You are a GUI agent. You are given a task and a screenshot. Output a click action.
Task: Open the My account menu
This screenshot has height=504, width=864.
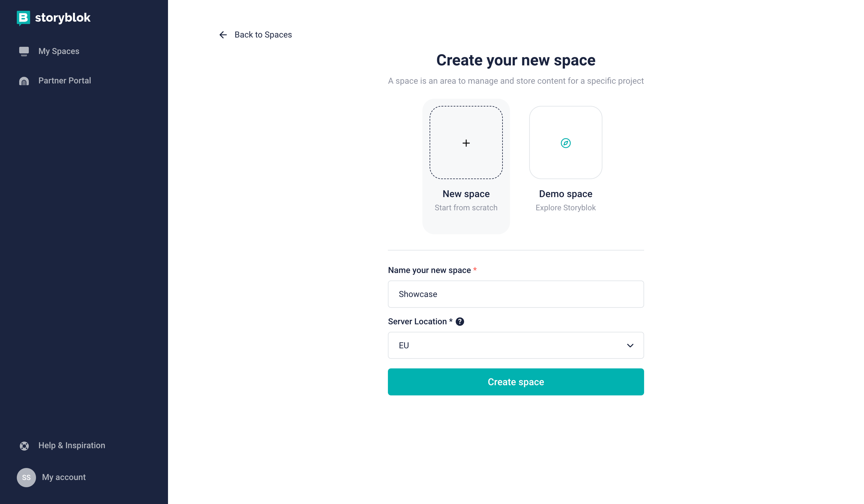pos(64,477)
